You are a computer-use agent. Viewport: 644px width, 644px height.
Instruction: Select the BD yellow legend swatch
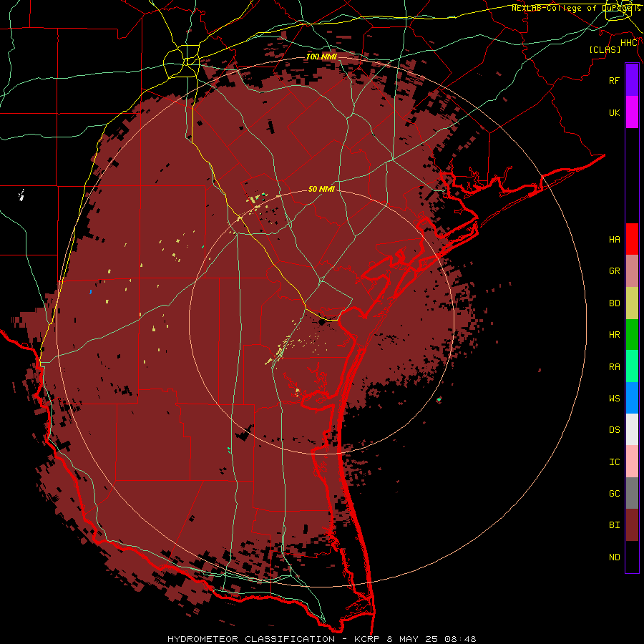(632, 303)
